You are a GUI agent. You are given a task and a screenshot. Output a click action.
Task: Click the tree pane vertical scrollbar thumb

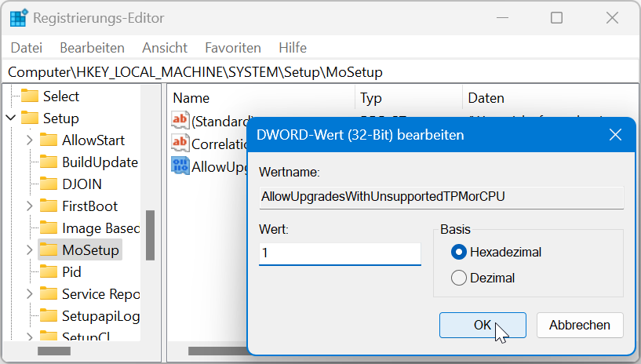tap(150, 235)
